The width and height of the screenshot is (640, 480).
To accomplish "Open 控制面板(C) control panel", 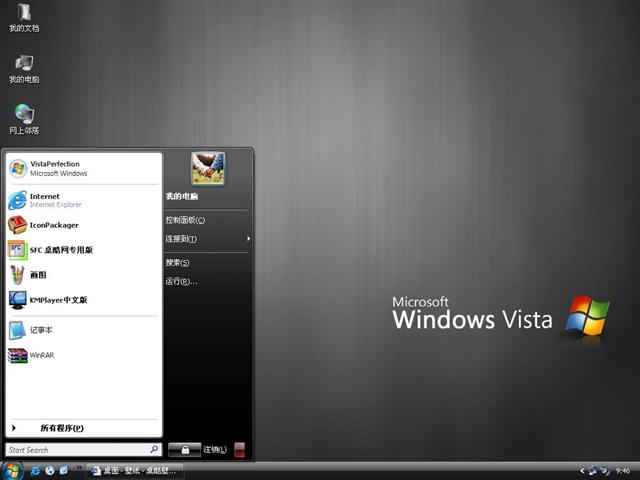I will [185, 220].
